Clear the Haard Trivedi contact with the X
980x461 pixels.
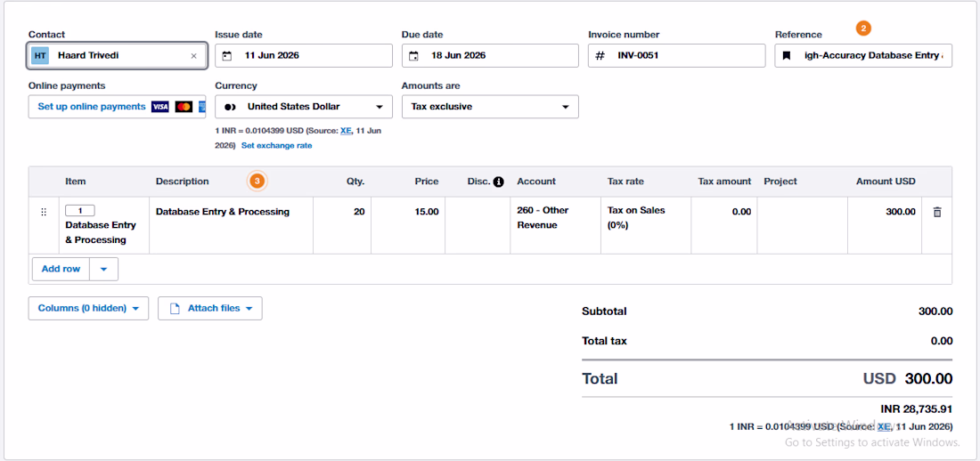coord(193,56)
